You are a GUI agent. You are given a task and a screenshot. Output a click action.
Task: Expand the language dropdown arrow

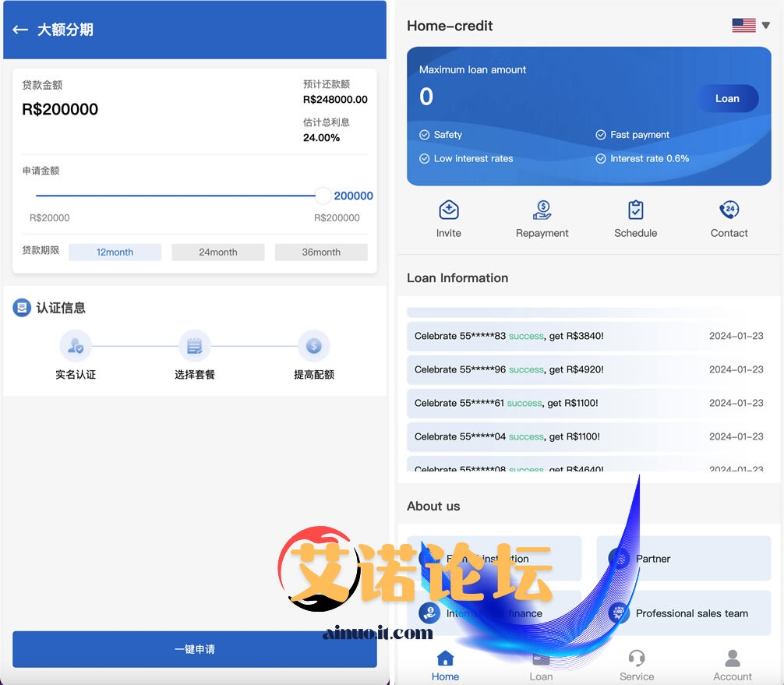pos(765,25)
